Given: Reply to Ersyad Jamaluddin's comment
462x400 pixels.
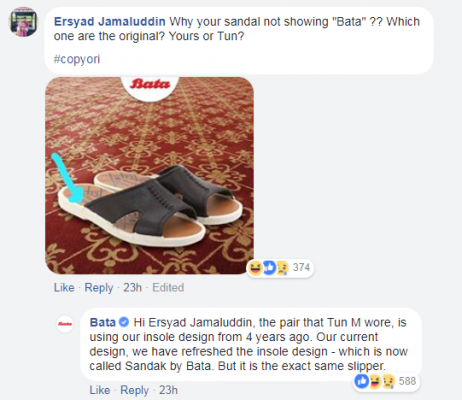Looking at the screenshot, I should [99, 287].
